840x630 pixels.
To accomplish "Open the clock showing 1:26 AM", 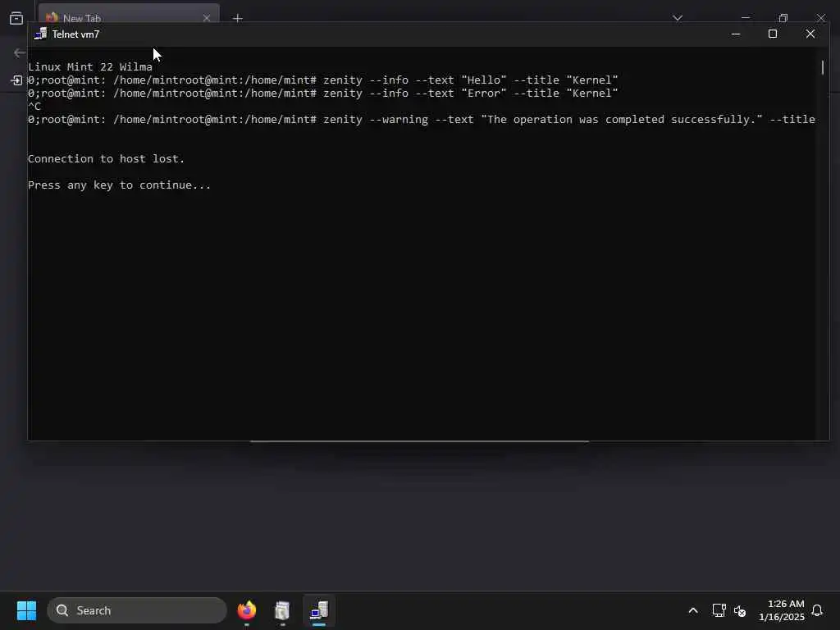I will point(782,610).
